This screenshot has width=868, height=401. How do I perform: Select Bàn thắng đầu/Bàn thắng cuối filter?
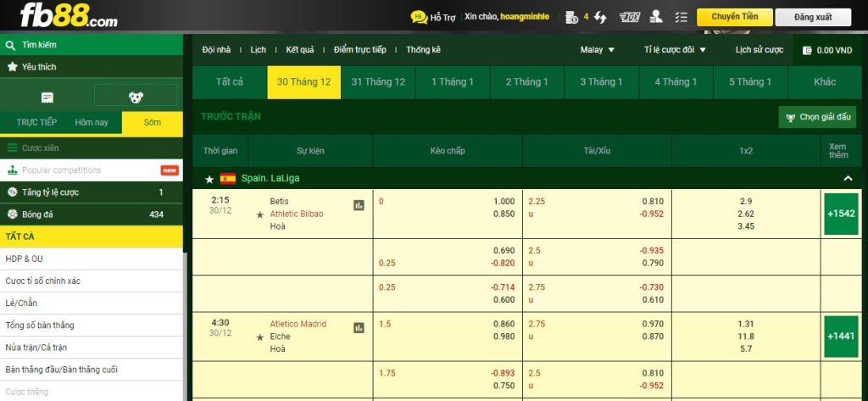(x=92, y=370)
